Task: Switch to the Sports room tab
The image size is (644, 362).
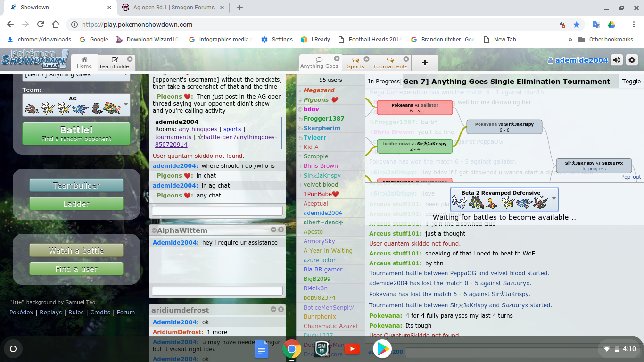Action: pyautogui.click(x=355, y=62)
